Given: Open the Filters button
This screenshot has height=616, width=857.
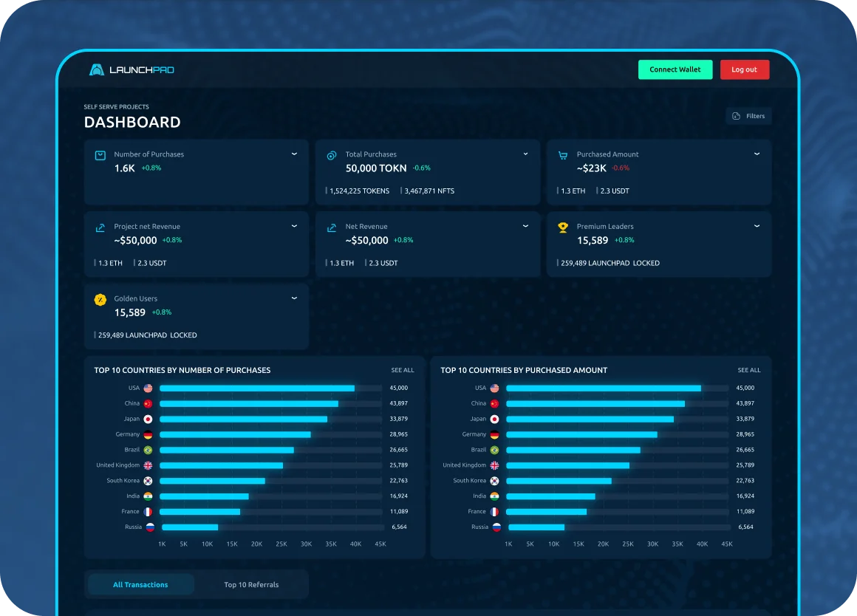Looking at the screenshot, I should click(748, 116).
